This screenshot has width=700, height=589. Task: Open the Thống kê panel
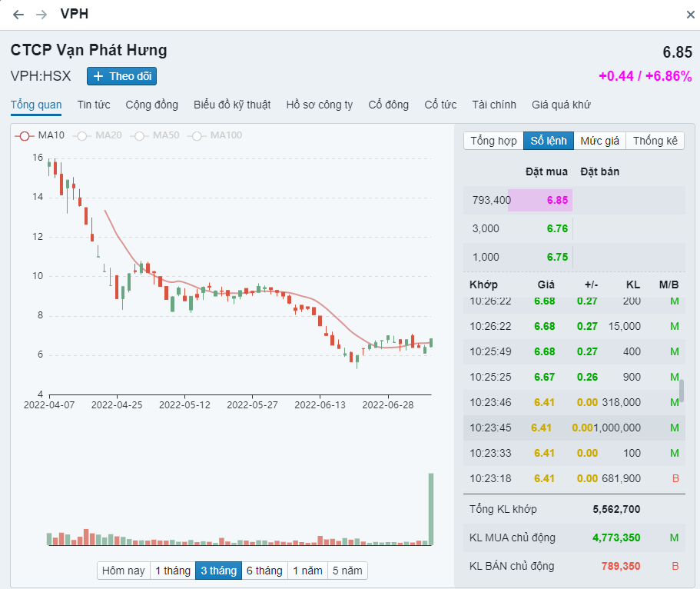(x=655, y=141)
